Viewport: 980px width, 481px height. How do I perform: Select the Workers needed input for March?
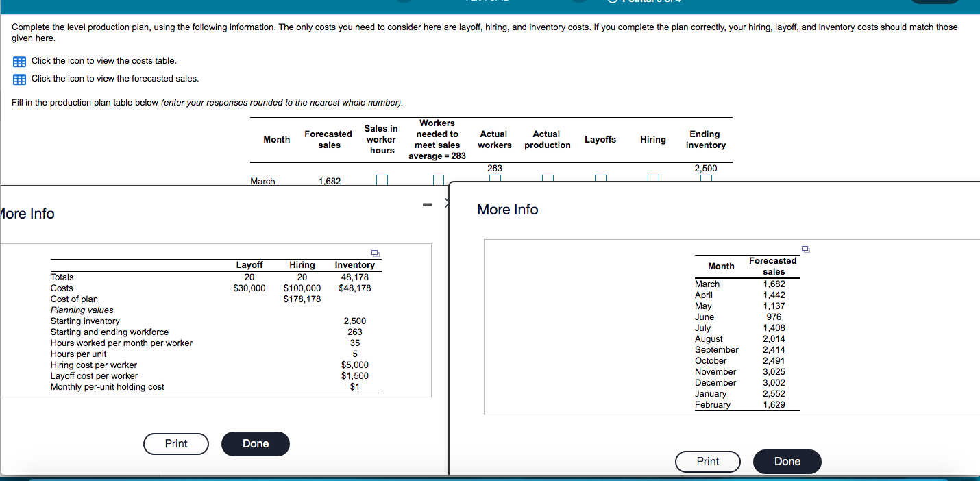437,178
